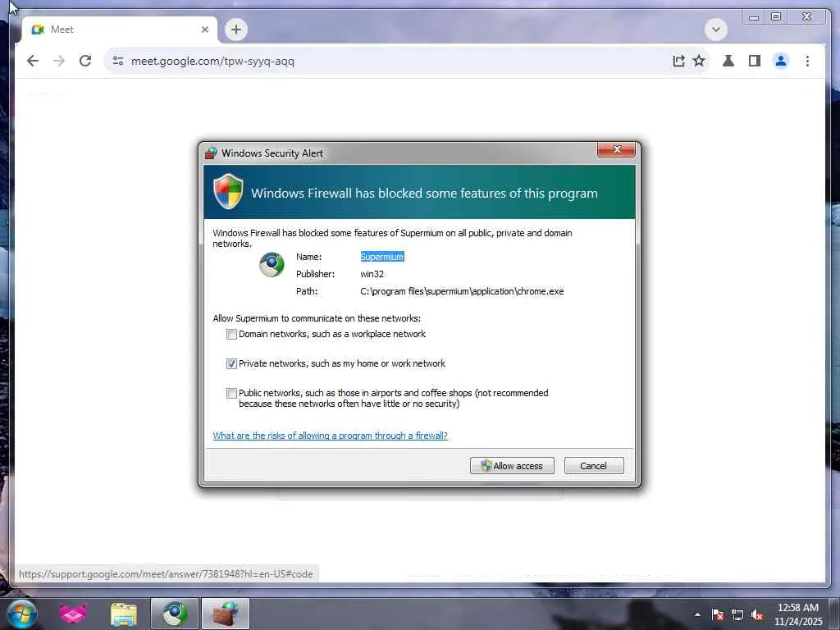Viewport: 840px width, 630px height.
Task: Reload the Meet page
Action: (x=85, y=61)
